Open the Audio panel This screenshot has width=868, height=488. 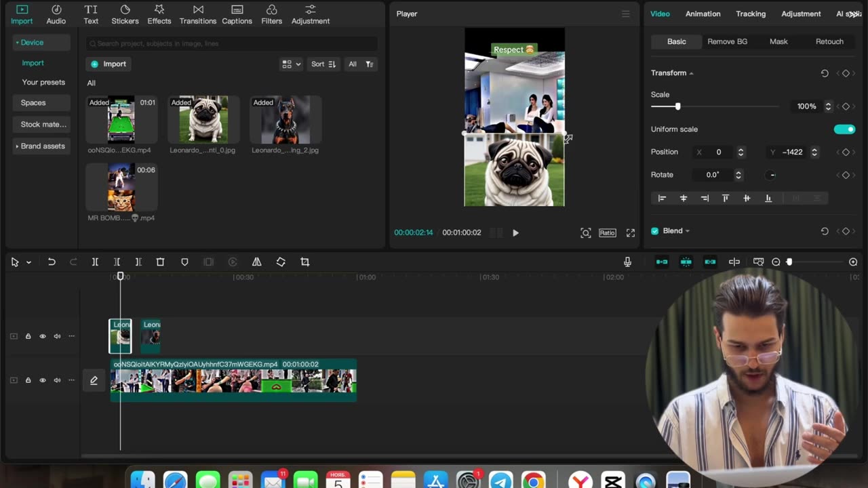tap(56, 14)
